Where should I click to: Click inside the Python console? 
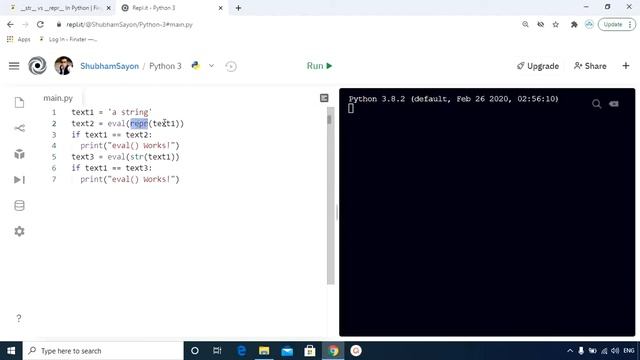coord(487,212)
